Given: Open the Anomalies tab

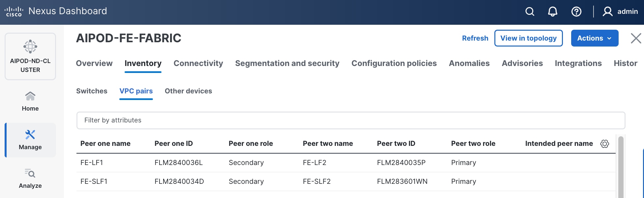Looking at the screenshot, I should 469,63.
